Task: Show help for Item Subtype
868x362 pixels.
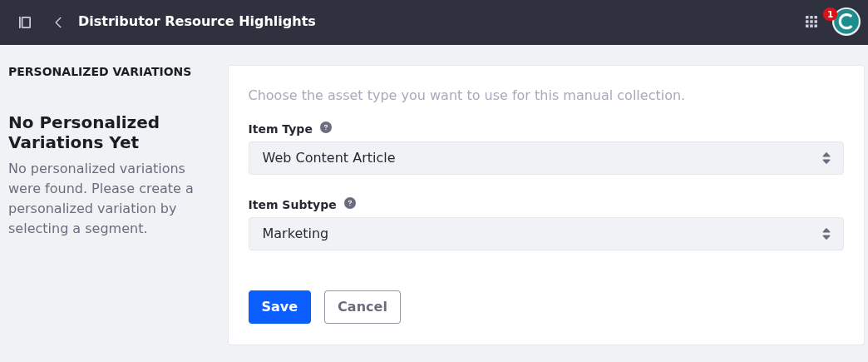Action: pyautogui.click(x=350, y=203)
